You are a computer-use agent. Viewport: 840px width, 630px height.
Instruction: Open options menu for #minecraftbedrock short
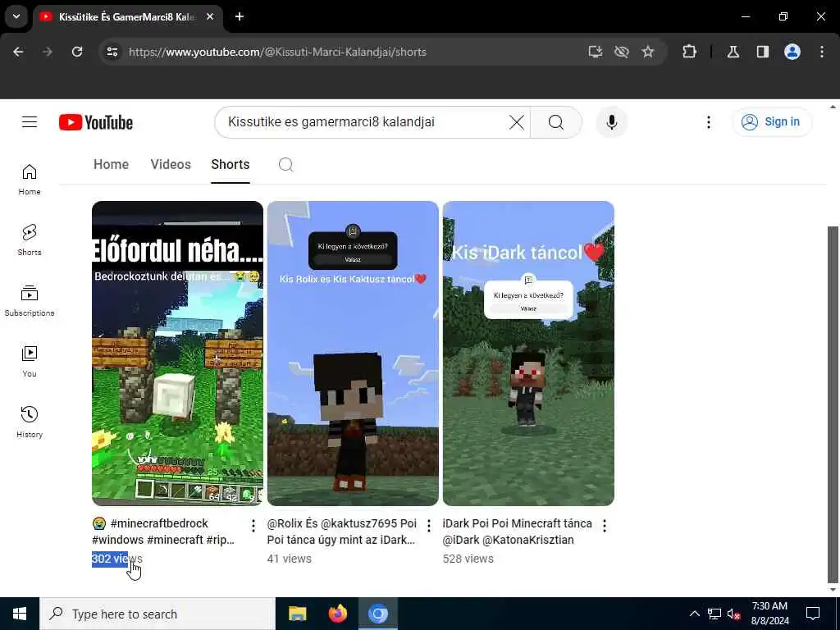coord(253,526)
